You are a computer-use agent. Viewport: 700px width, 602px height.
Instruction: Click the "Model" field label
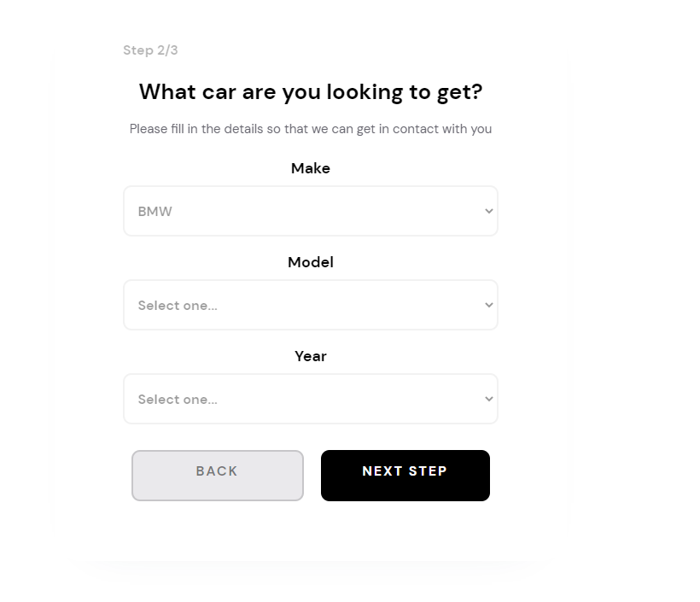point(311,262)
